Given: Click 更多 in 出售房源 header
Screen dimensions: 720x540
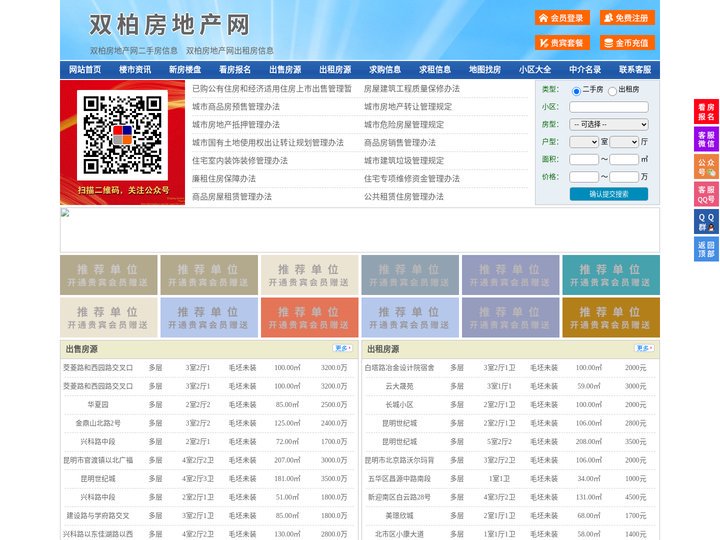Looking at the screenshot, I should click(343, 349).
